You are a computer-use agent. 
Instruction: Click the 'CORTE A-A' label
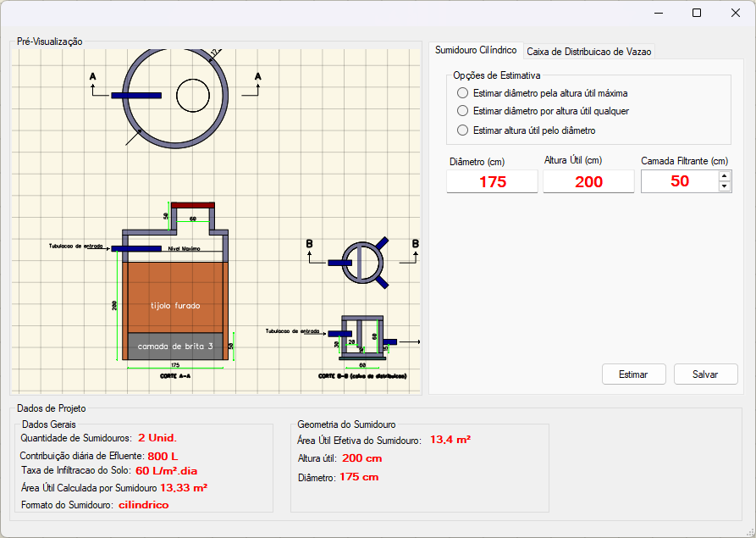click(175, 376)
